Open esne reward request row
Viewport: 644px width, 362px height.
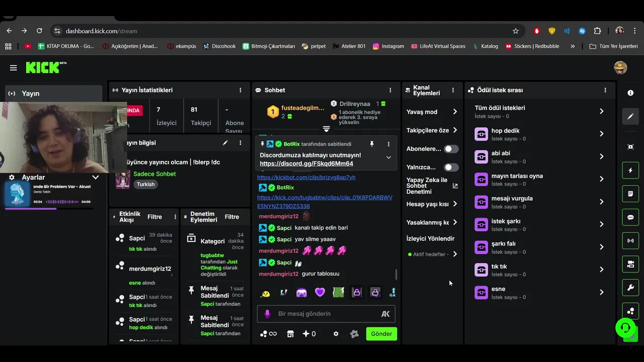(x=540, y=292)
